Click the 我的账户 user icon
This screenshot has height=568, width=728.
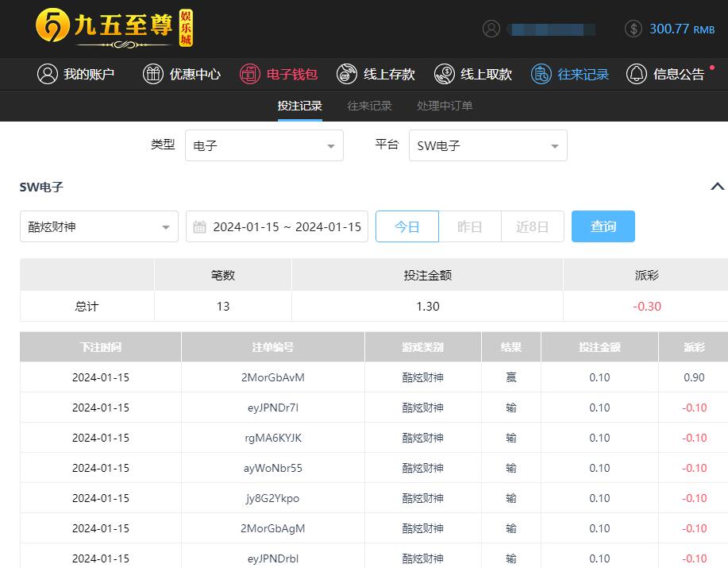click(x=48, y=74)
